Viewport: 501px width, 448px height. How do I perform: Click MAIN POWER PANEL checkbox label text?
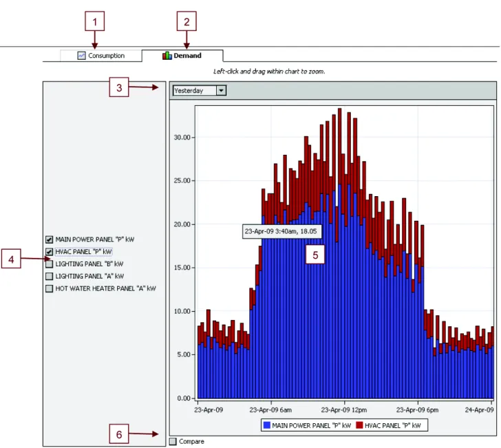94,239
